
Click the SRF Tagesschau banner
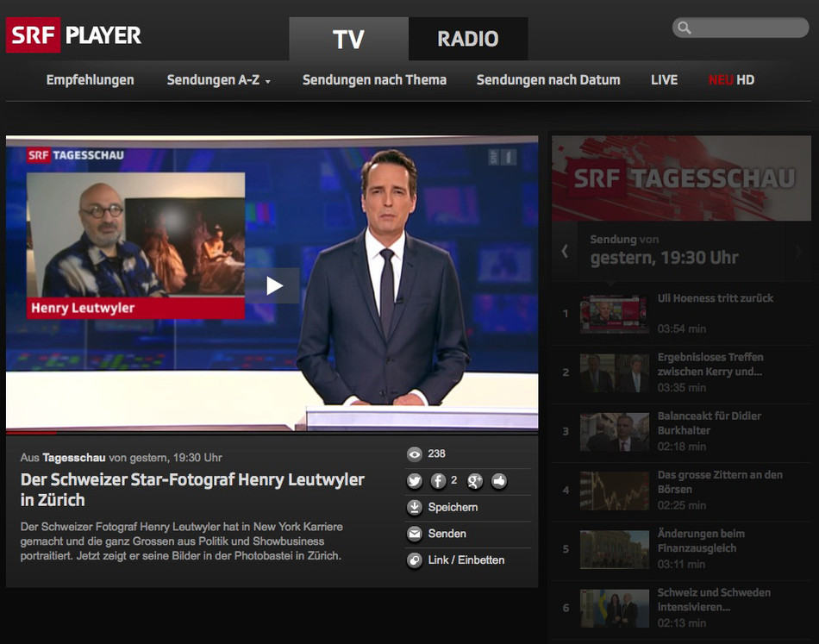click(x=681, y=178)
